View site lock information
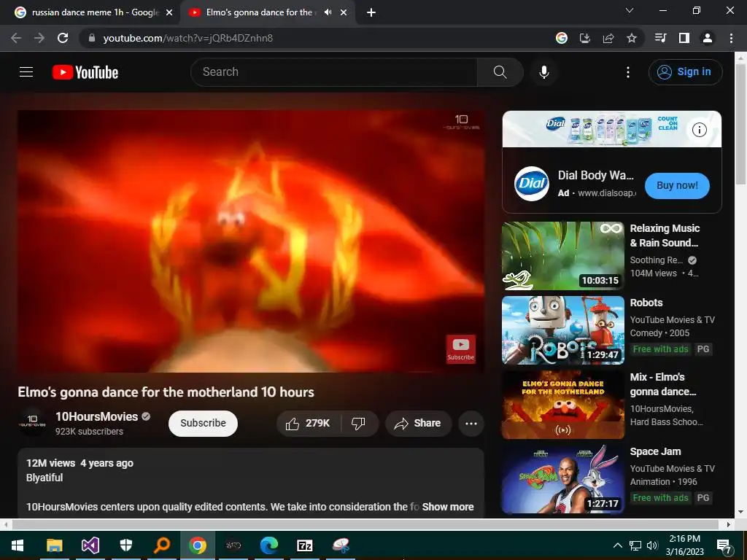The height and width of the screenshot is (560, 747). (x=92, y=38)
